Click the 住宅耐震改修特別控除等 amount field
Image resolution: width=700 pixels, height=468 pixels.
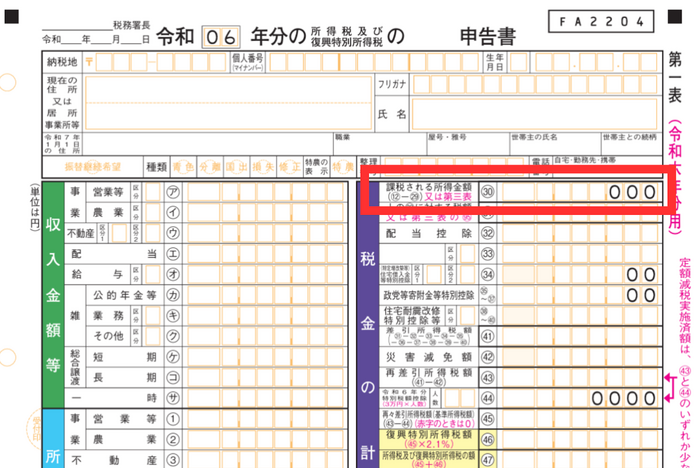point(580,316)
